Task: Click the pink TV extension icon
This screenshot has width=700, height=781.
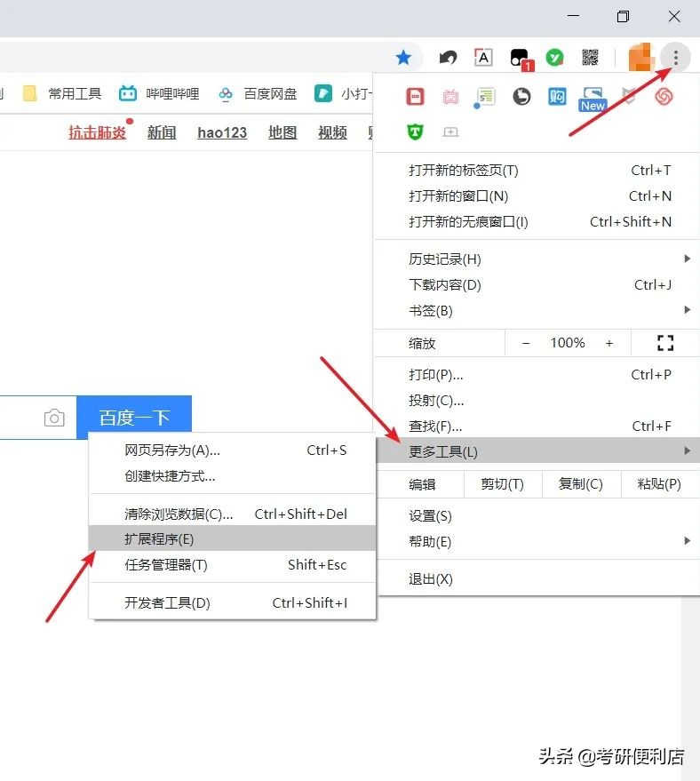Action: pyautogui.click(x=450, y=96)
